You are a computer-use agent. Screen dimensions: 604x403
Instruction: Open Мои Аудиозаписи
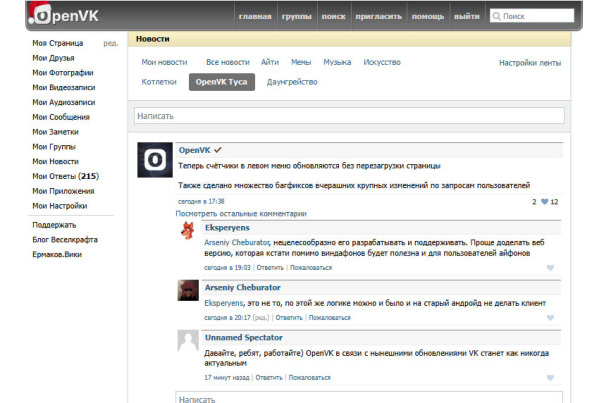64,102
